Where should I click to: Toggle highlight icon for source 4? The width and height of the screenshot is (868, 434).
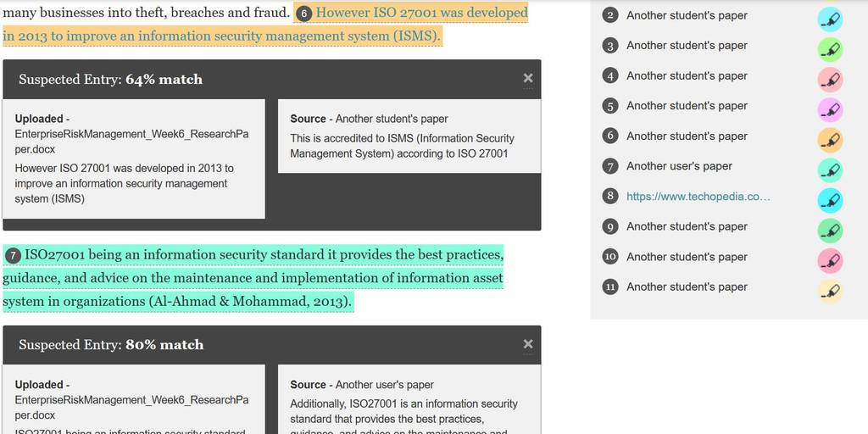coord(830,80)
